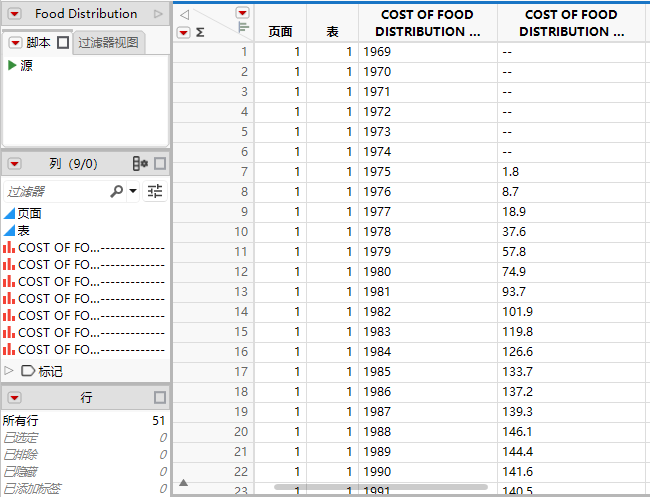This screenshot has height=497, width=650.
Task: Select the 源 script label
Action: 27,65
